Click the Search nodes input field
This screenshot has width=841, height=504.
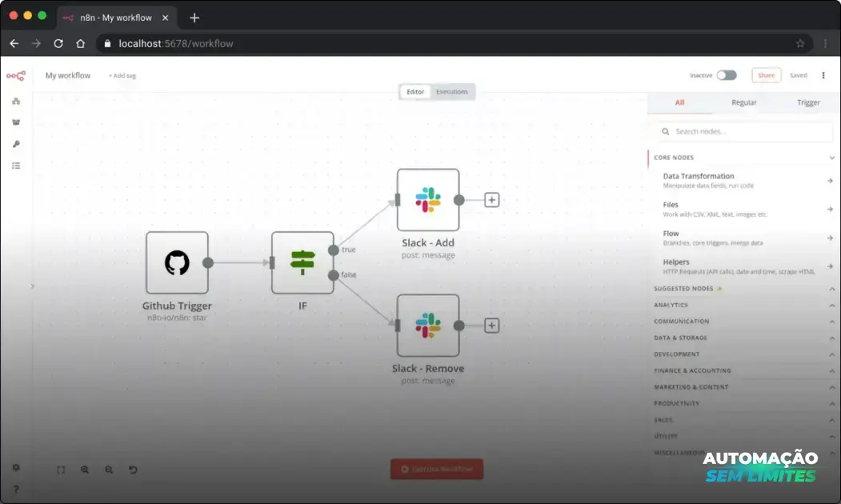click(744, 131)
